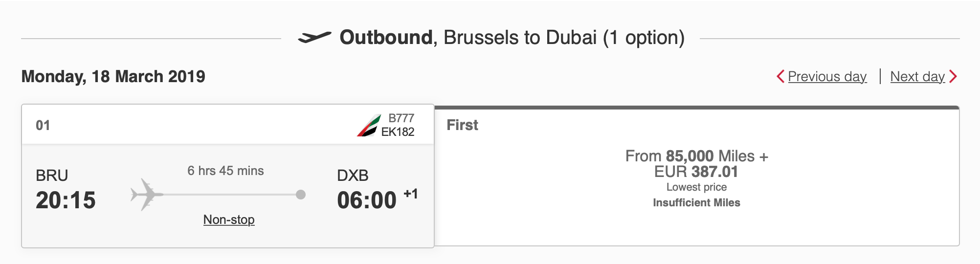Open the Next day link
The width and height of the screenshot is (980, 264).
click(917, 77)
